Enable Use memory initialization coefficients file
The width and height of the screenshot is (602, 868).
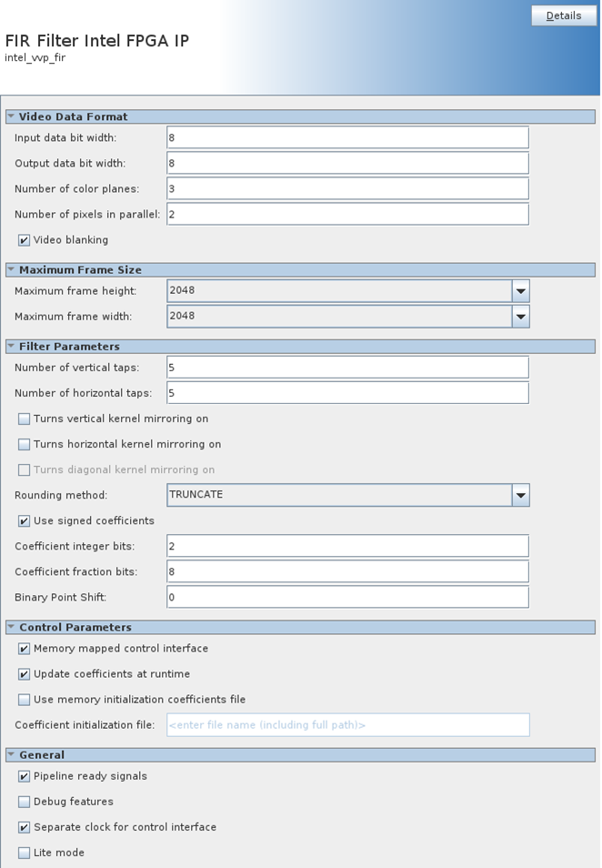23,700
